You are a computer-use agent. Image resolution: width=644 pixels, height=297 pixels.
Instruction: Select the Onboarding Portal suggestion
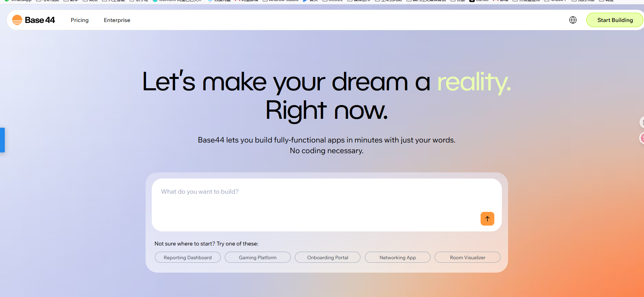click(x=328, y=258)
